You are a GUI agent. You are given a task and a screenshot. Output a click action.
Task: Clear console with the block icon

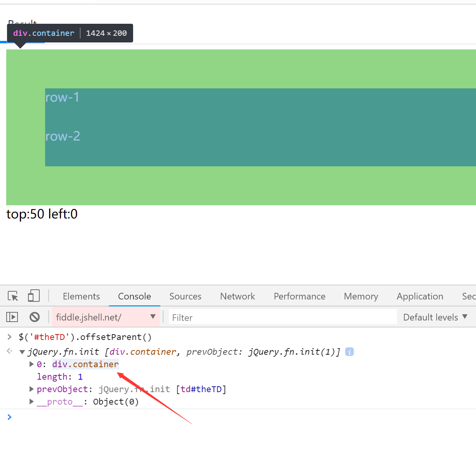tap(35, 317)
